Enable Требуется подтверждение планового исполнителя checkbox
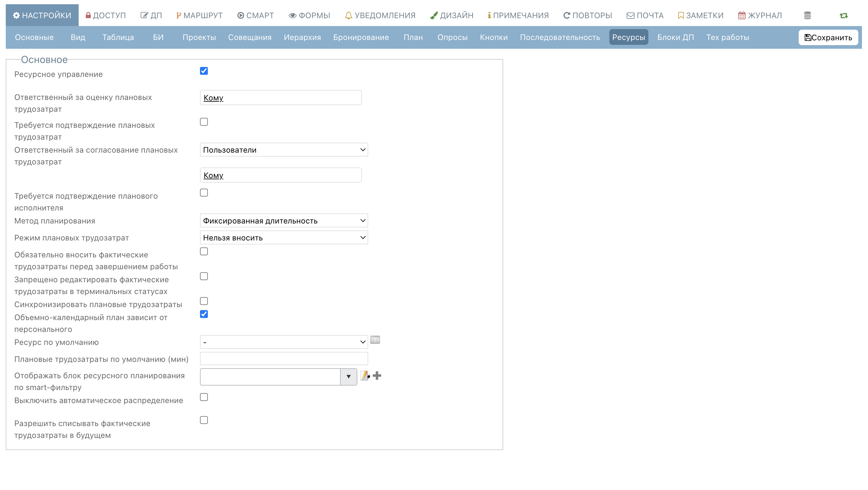 pos(204,193)
